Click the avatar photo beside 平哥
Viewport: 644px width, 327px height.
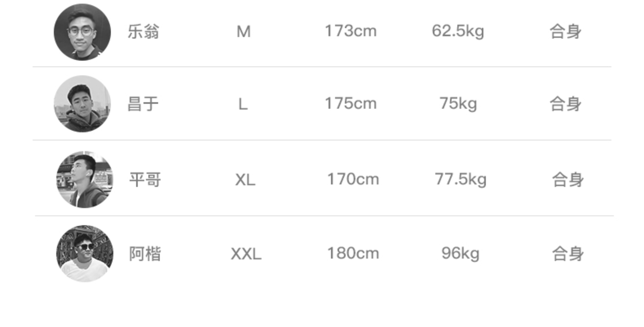click(85, 180)
